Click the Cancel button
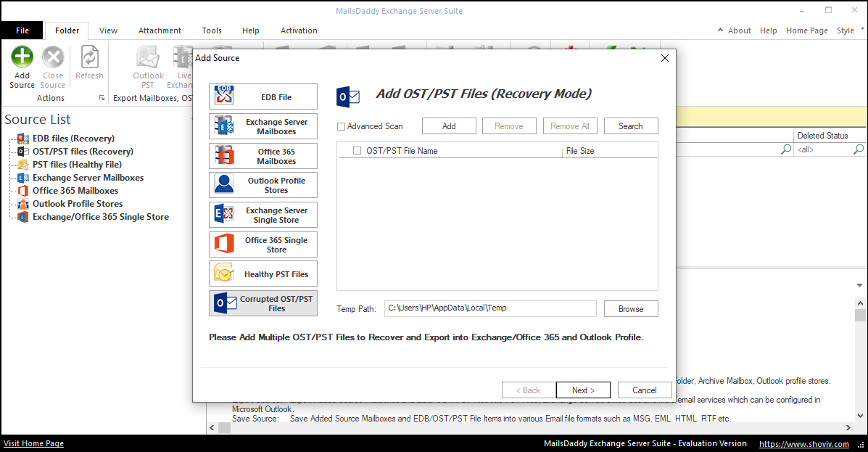Image resolution: width=868 pixels, height=452 pixels. point(645,390)
